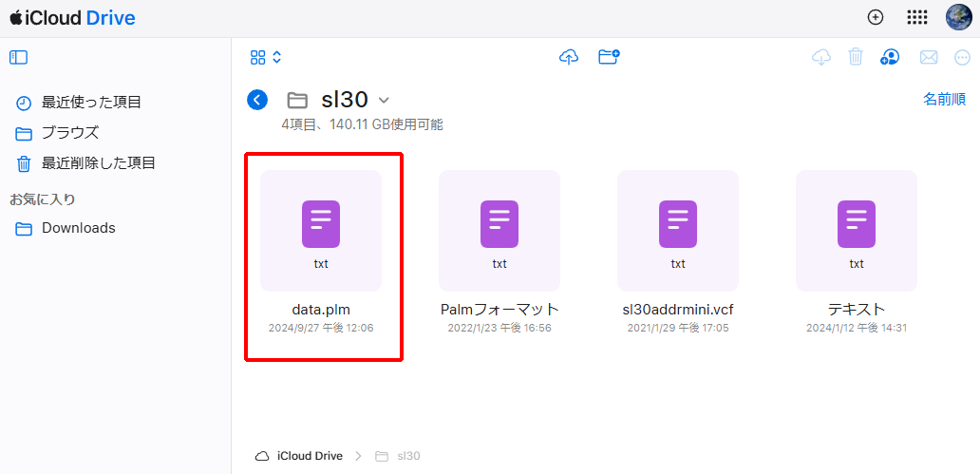Click the テキスト file name

pyautogui.click(x=857, y=309)
